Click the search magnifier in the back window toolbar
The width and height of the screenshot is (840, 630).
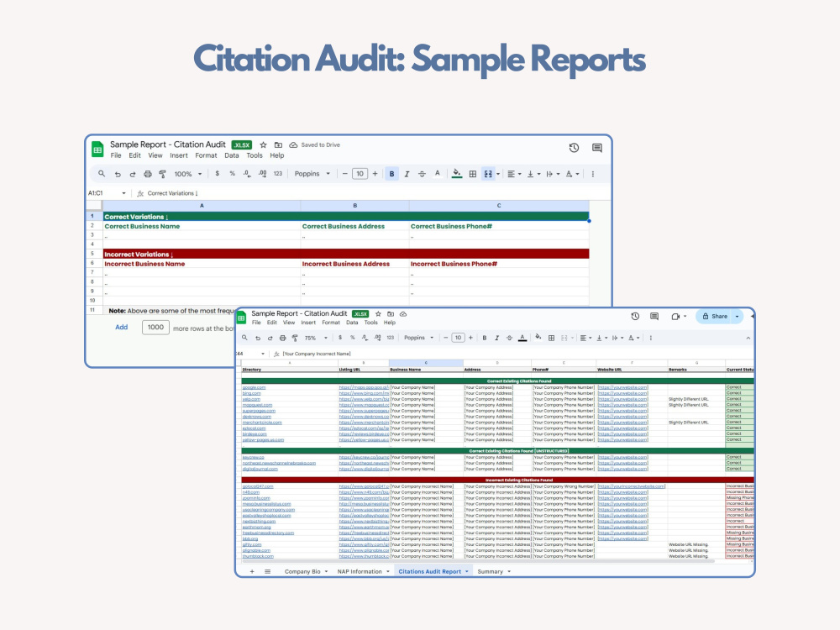pos(102,174)
